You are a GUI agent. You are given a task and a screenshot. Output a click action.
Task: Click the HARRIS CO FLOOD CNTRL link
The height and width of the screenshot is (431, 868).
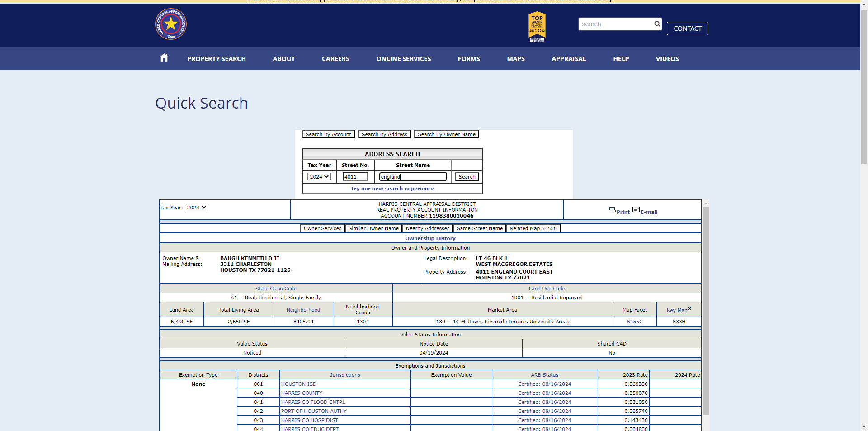(313, 402)
